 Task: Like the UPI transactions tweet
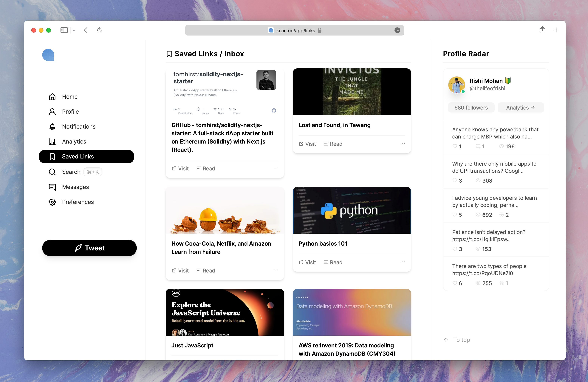coord(455,181)
